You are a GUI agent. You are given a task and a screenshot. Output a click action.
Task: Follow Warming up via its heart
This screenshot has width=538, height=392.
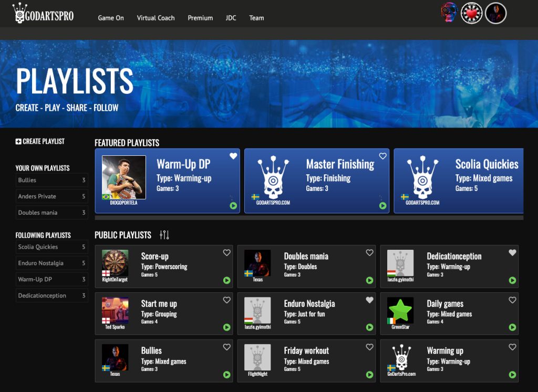[512, 347]
